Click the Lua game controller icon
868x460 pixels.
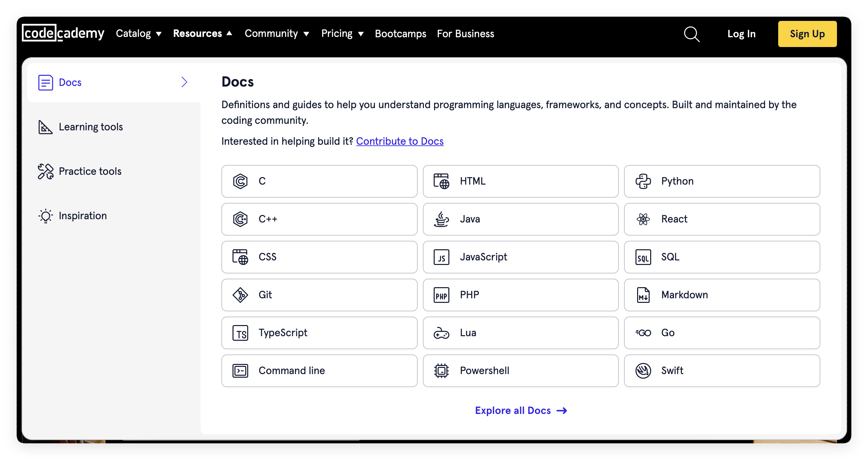pos(441,333)
